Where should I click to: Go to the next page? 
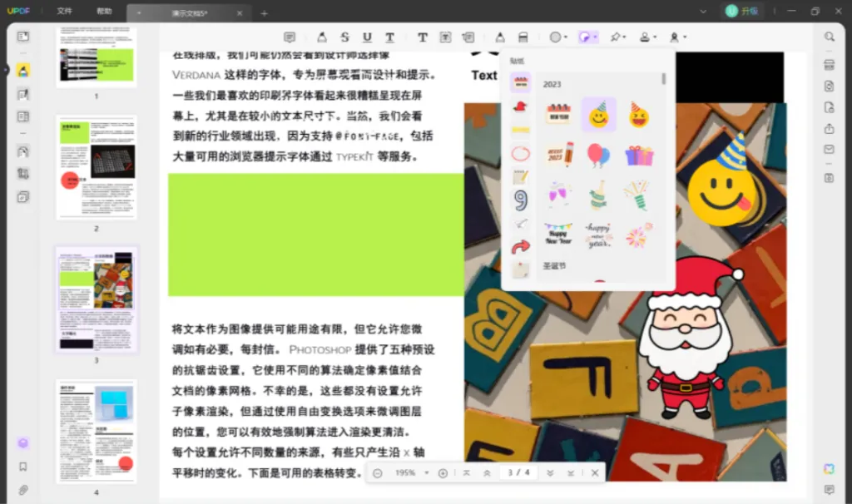[x=550, y=473]
